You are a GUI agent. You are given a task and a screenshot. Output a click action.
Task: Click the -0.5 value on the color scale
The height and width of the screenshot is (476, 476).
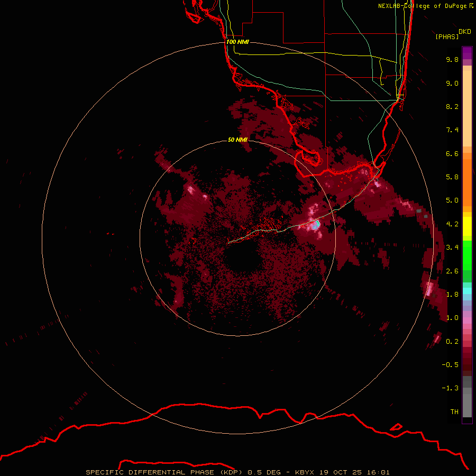click(450, 365)
